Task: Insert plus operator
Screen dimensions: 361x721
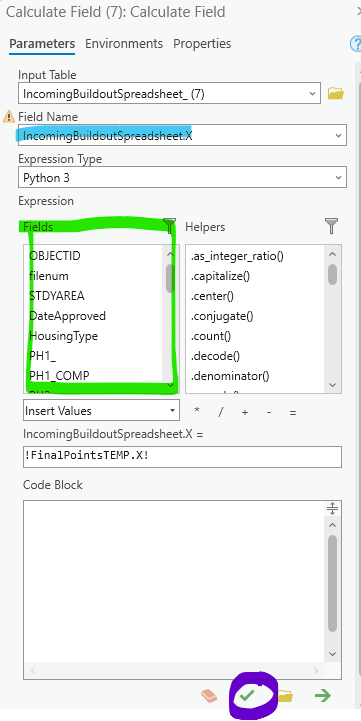Action: point(245,412)
